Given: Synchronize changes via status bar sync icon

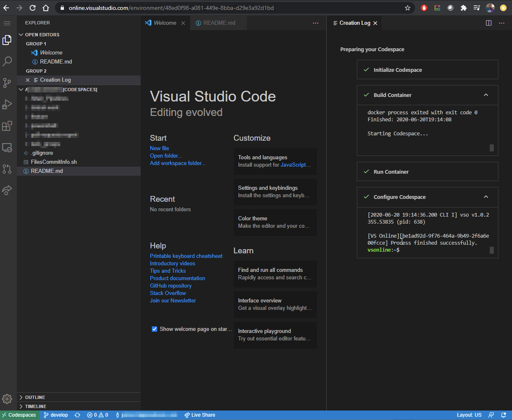Looking at the screenshot, I should (x=77, y=415).
